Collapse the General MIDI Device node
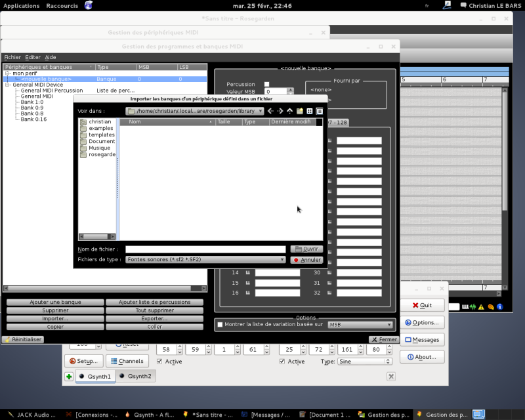 7,85
